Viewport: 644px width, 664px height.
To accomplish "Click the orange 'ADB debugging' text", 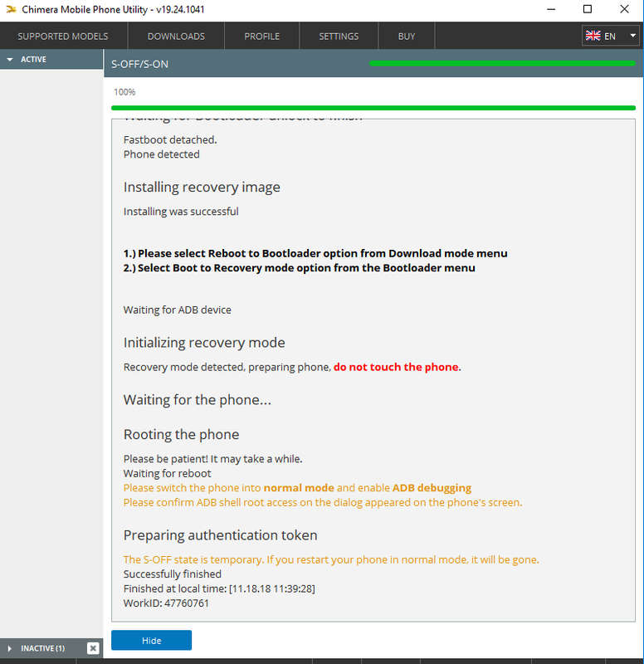I will [432, 488].
